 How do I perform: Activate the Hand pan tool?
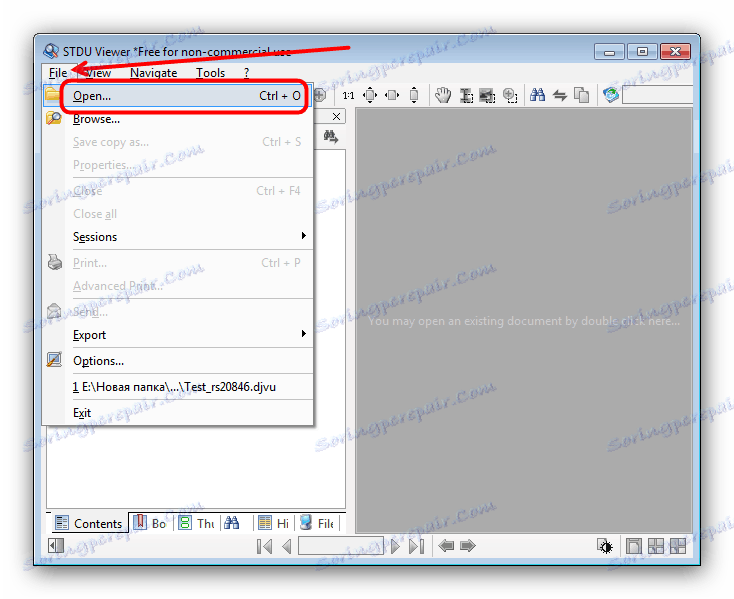(x=443, y=95)
